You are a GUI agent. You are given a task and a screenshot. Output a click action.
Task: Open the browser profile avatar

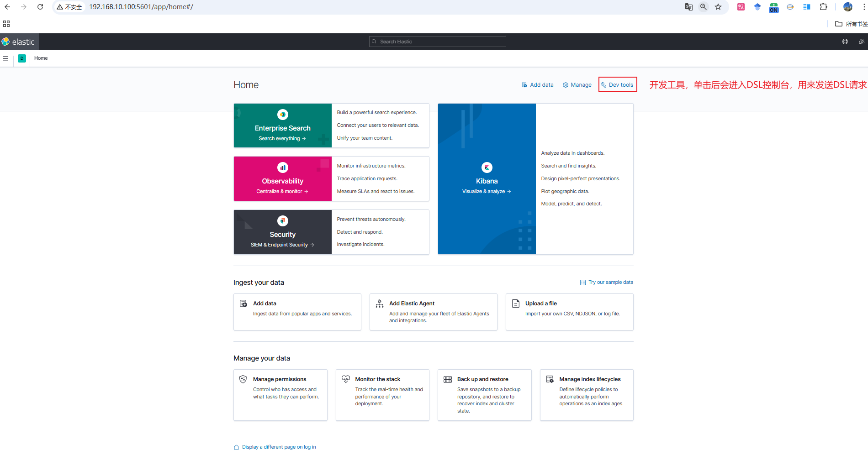[x=848, y=7]
